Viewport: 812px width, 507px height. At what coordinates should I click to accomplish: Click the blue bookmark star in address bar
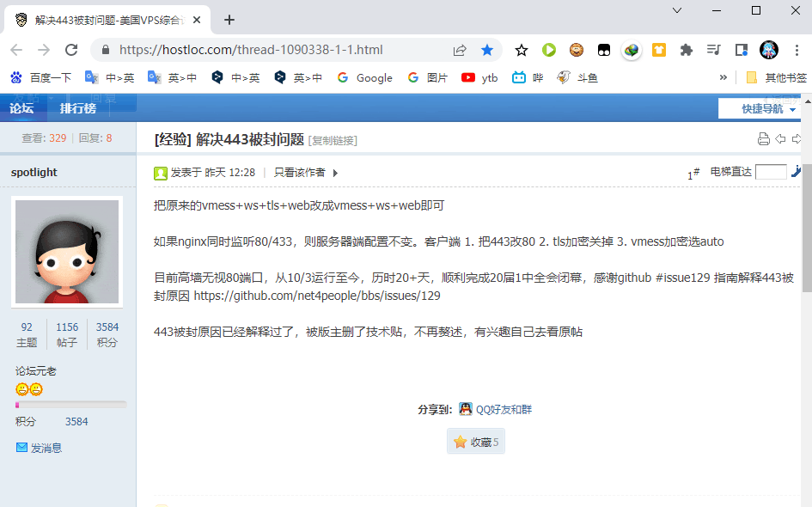(487, 50)
